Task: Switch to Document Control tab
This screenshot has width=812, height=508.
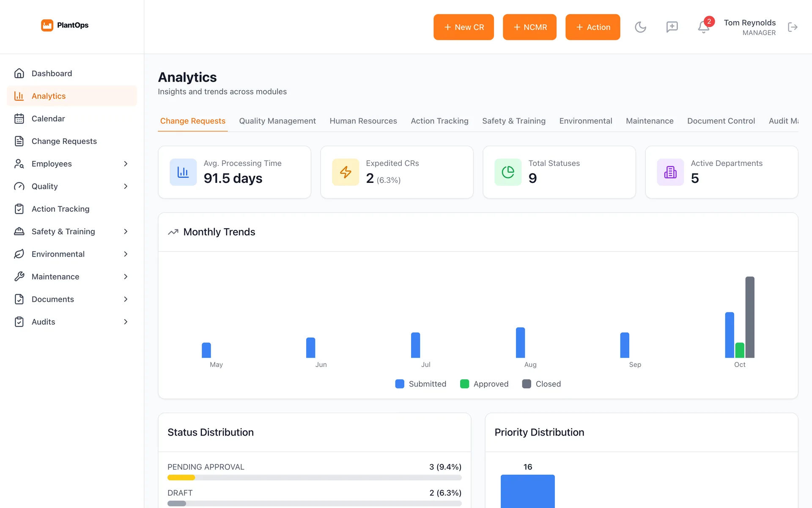Action: pos(721,121)
